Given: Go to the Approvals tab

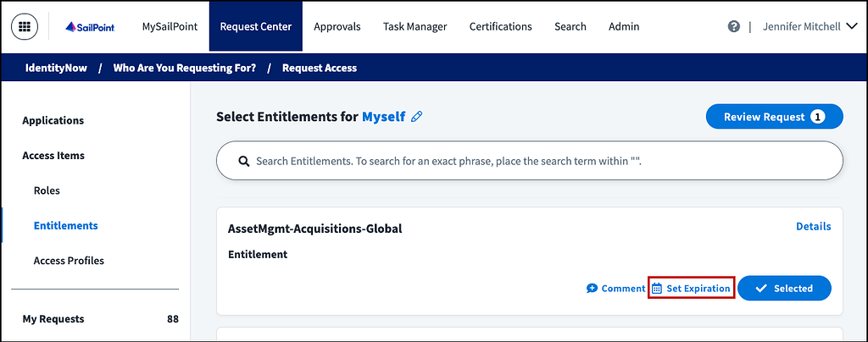Looking at the screenshot, I should [337, 26].
